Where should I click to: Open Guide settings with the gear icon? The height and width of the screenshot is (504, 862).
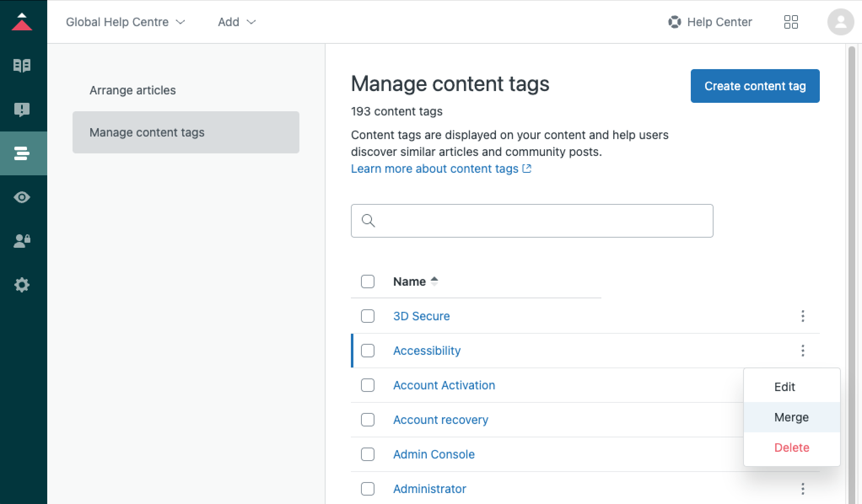coord(22,284)
